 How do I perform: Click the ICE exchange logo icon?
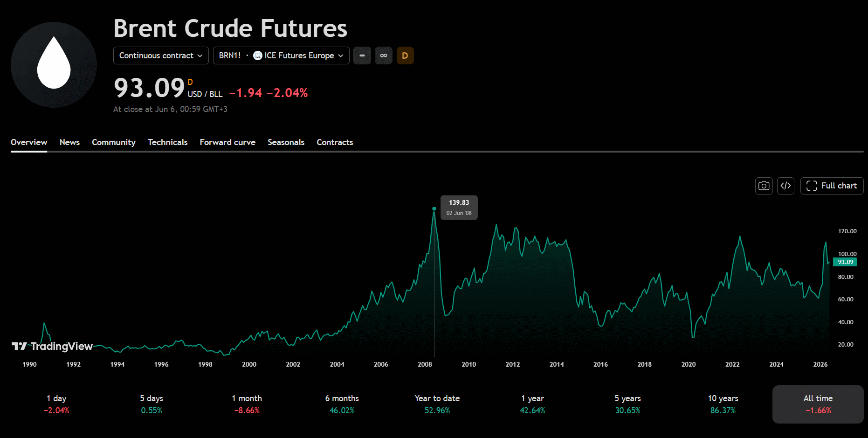tap(258, 56)
